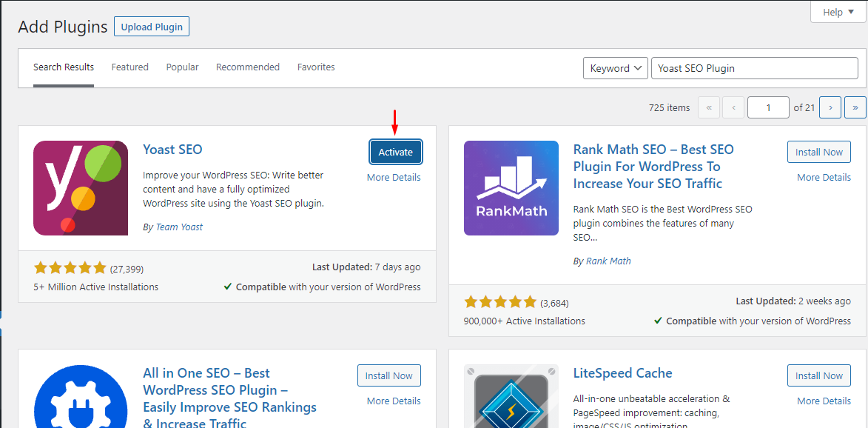Install All in One SEO now

click(389, 375)
